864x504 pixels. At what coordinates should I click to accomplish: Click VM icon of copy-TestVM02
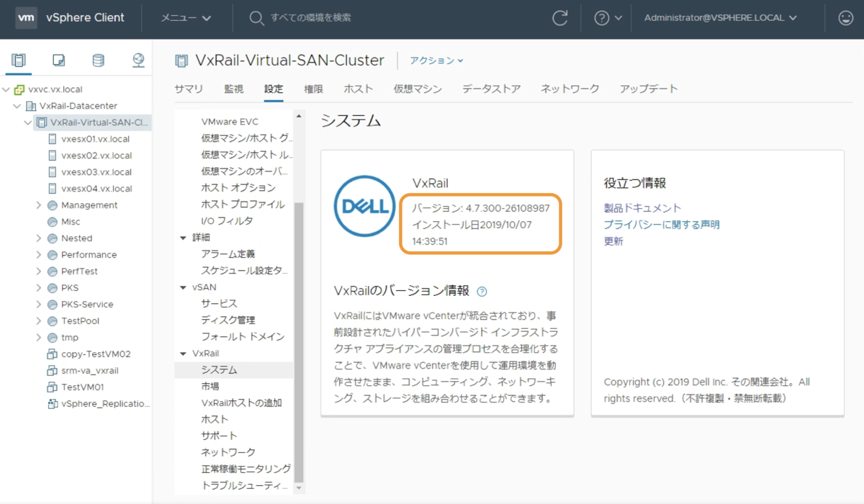pyautogui.click(x=53, y=354)
